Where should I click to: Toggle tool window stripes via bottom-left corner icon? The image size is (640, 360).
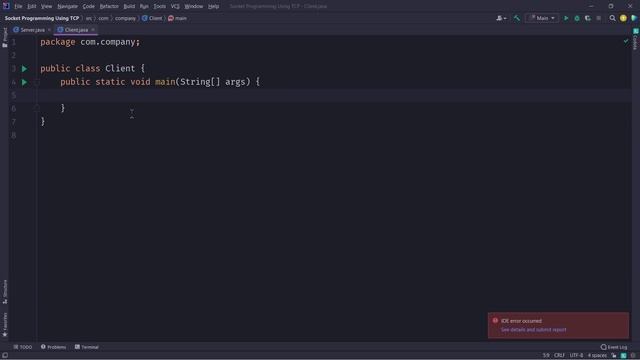pos(5,356)
